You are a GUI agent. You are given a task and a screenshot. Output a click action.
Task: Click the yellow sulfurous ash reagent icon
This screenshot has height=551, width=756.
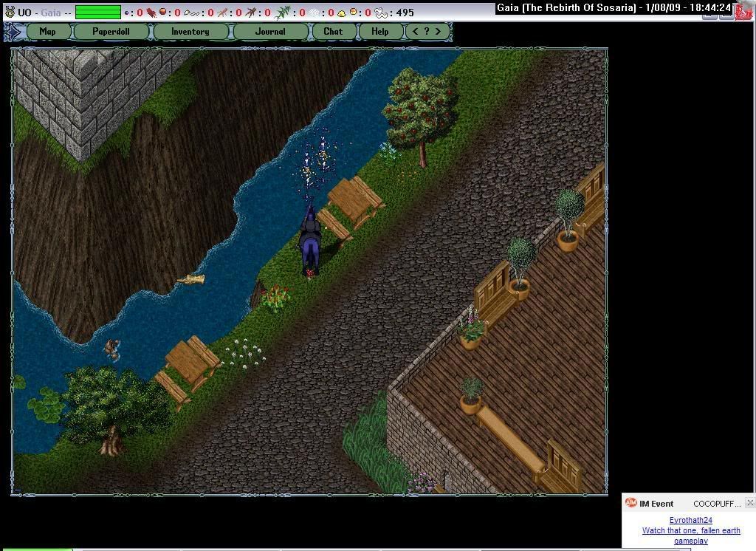tap(341, 13)
